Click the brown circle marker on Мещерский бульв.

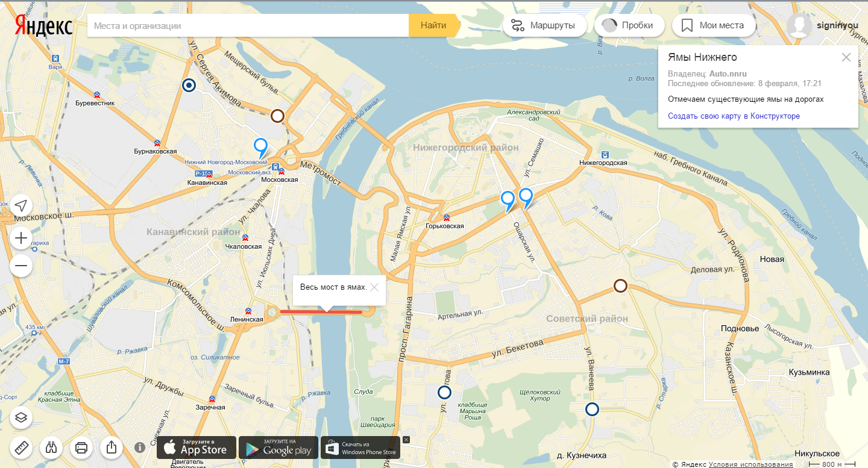click(x=277, y=116)
